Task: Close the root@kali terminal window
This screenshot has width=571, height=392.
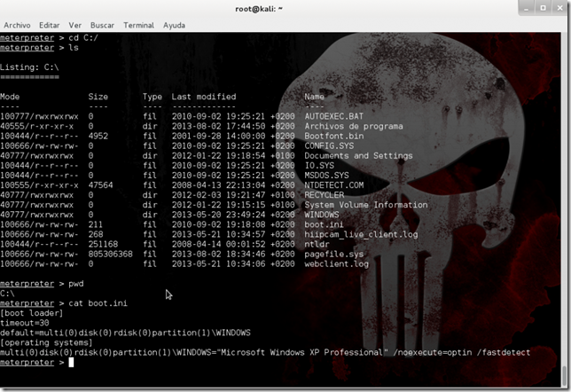Action: [560, 8]
